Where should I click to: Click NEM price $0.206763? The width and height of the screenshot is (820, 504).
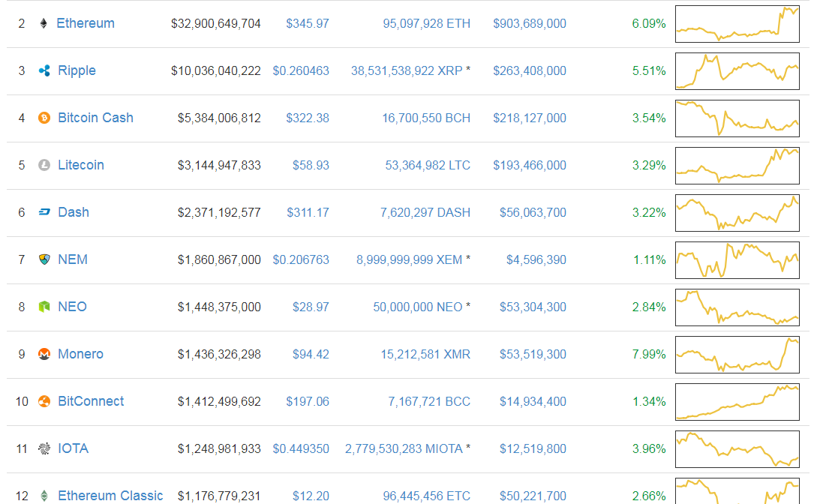(x=301, y=259)
